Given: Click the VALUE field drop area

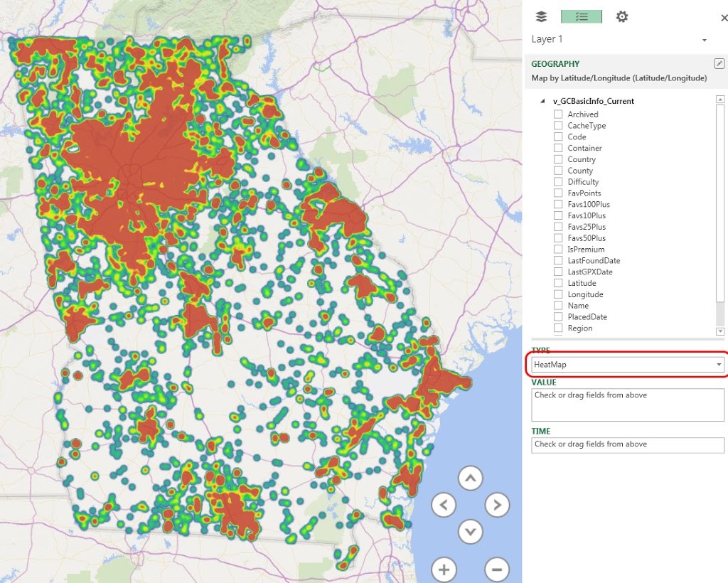Looking at the screenshot, I should coord(627,405).
